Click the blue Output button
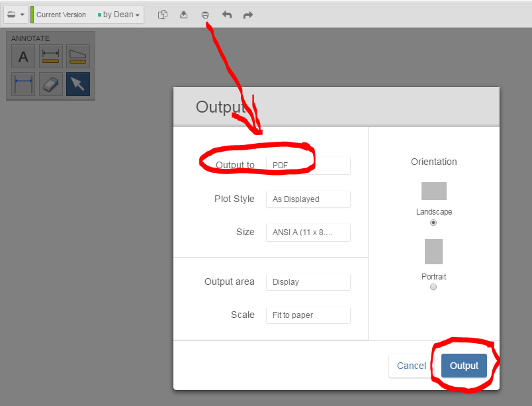532x406 pixels. [x=464, y=366]
